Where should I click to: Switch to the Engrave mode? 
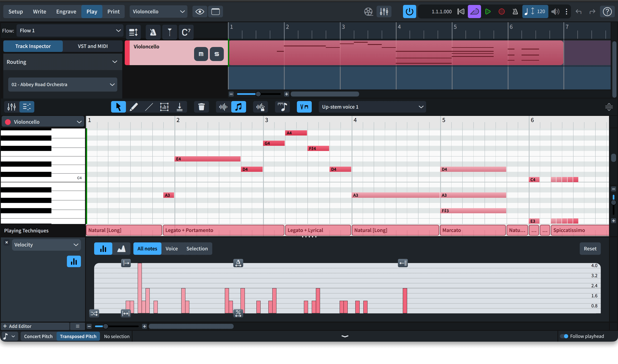pyautogui.click(x=66, y=12)
